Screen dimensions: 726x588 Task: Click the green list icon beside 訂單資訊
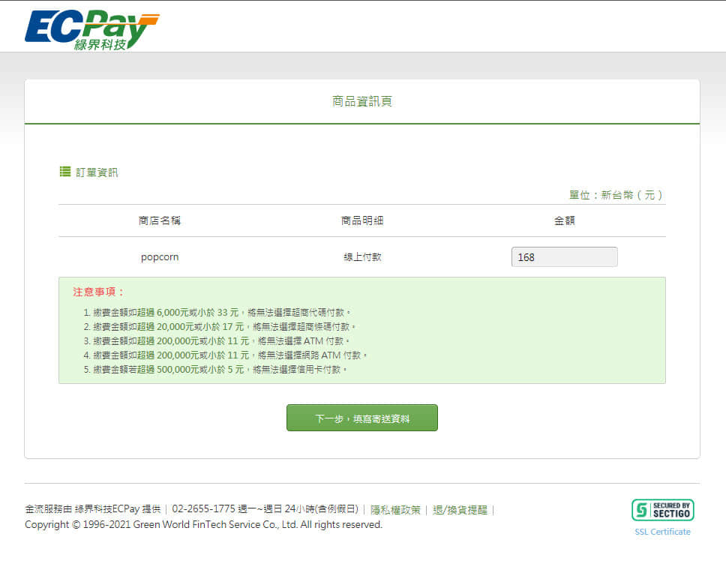65,172
